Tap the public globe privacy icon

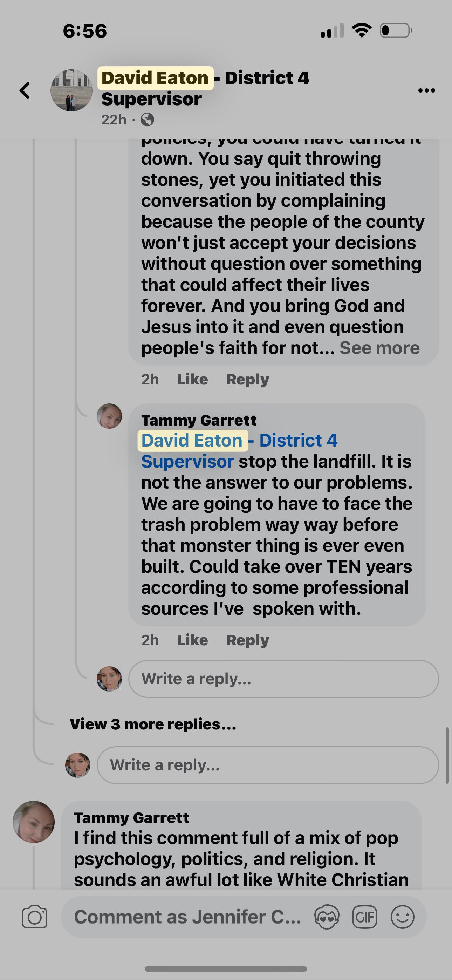point(147,120)
